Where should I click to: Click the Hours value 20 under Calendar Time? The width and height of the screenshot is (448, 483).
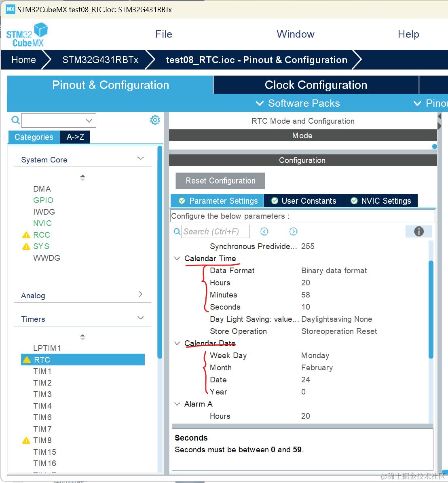coord(306,283)
